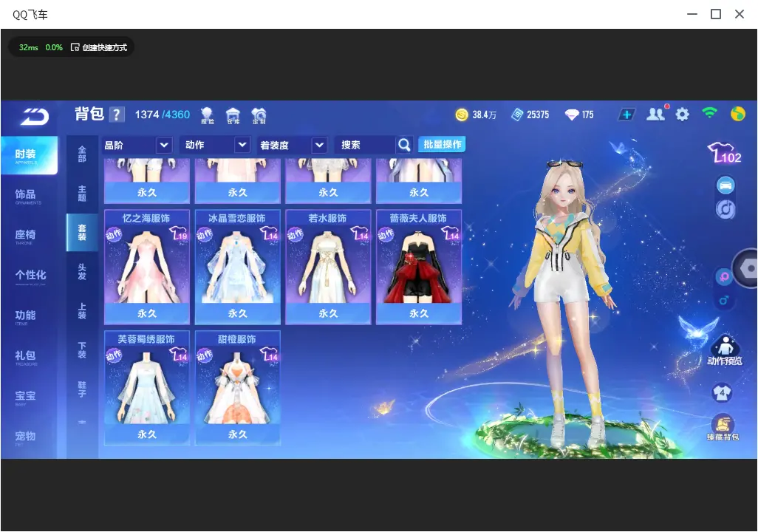Open the 定制 customization icon
This screenshot has width=758, height=532.
[259, 115]
